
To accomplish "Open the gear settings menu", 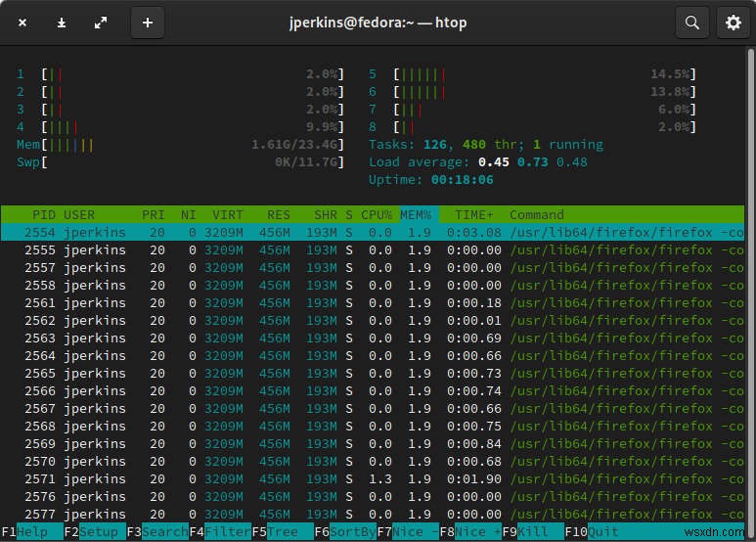I will pyautogui.click(x=733, y=23).
